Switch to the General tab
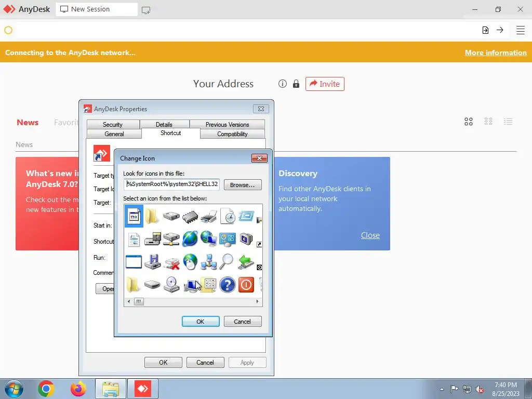The image size is (532, 399). click(x=114, y=134)
